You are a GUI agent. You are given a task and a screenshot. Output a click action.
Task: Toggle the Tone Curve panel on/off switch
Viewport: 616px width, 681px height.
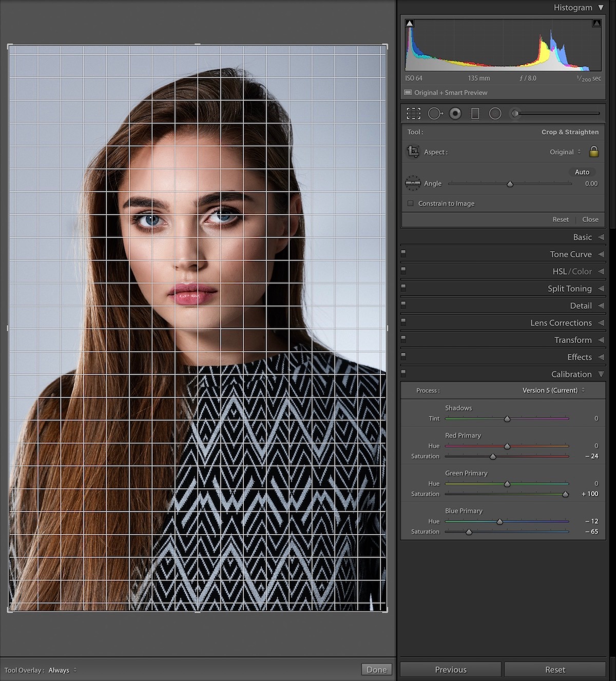(403, 253)
